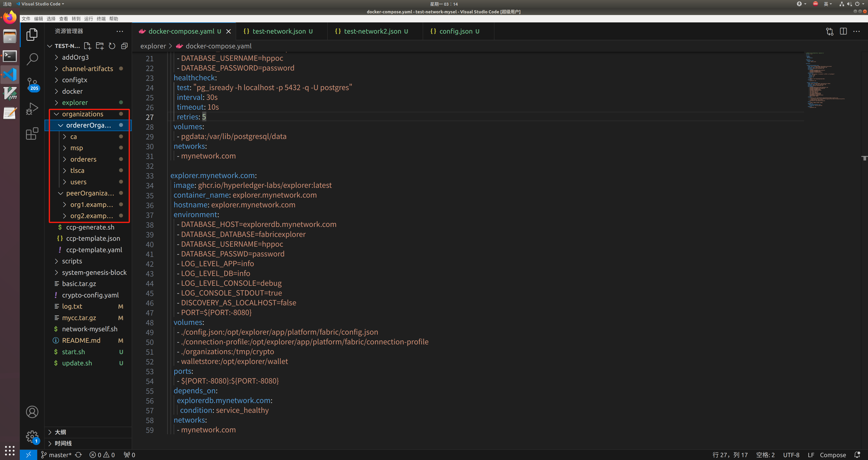Open the 编辑 Edit menu
The height and width of the screenshot is (460, 868).
(38, 19)
